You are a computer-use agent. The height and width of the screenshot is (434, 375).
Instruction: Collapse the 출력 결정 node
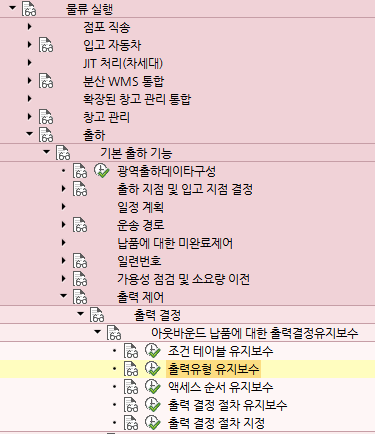81,314
